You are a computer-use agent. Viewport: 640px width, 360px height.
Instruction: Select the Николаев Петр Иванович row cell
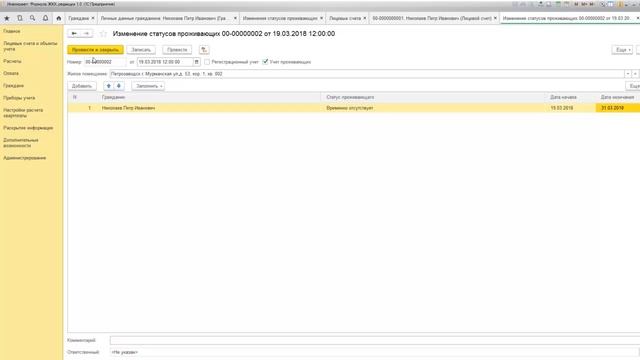210,108
